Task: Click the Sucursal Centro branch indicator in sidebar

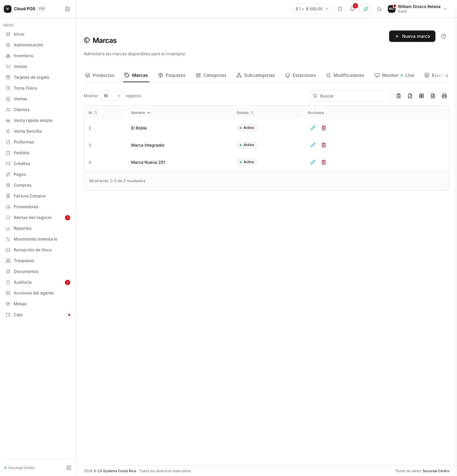Action: tap(19, 468)
